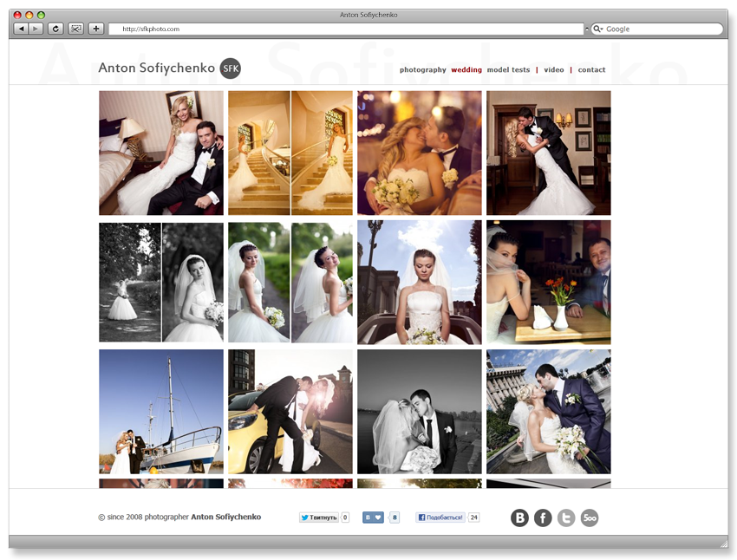This screenshot has width=737, height=560.
Task: Go forward with the browser forward arrow
Action: [x=36, y=29]
